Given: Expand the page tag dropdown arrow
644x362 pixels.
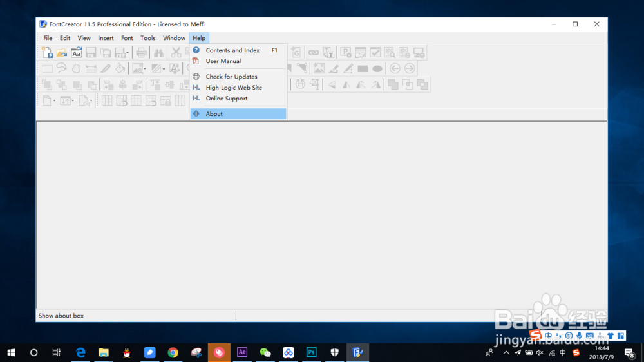Looking at the screenshot, I should (91, 100).
